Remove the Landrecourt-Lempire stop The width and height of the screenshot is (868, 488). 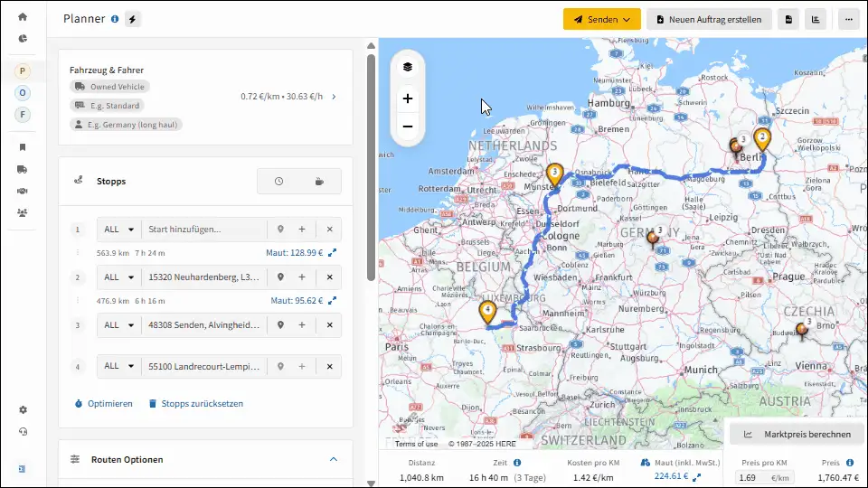(329, 366)
